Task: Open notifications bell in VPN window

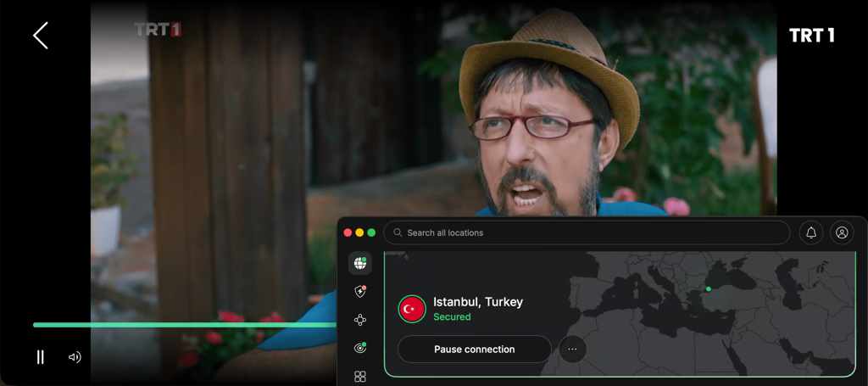Action: coord(811,232)
